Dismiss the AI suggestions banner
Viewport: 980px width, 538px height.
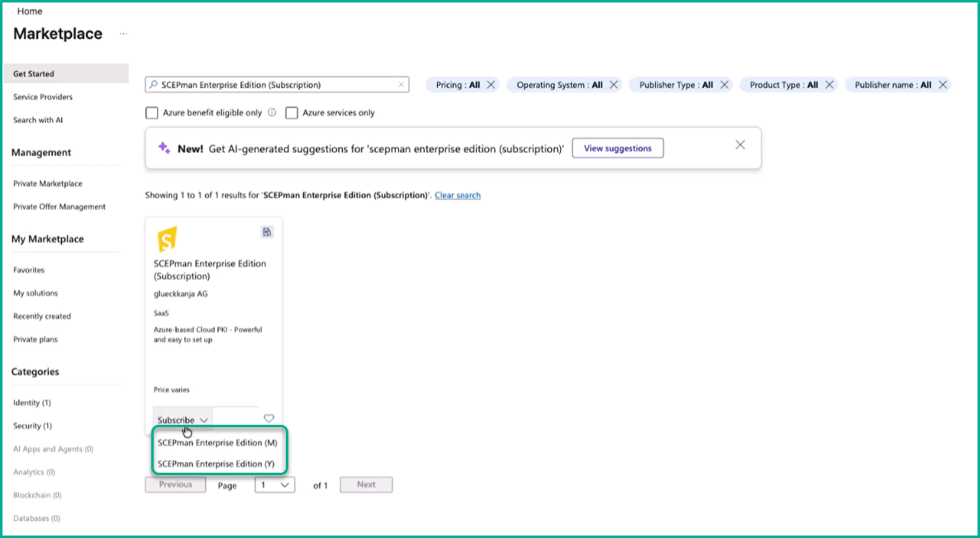click(740, 145)
